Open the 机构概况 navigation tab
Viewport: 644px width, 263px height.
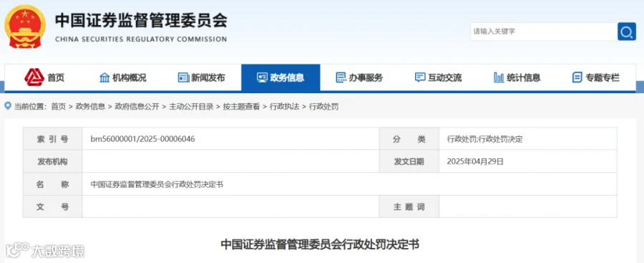coord(123,77)
